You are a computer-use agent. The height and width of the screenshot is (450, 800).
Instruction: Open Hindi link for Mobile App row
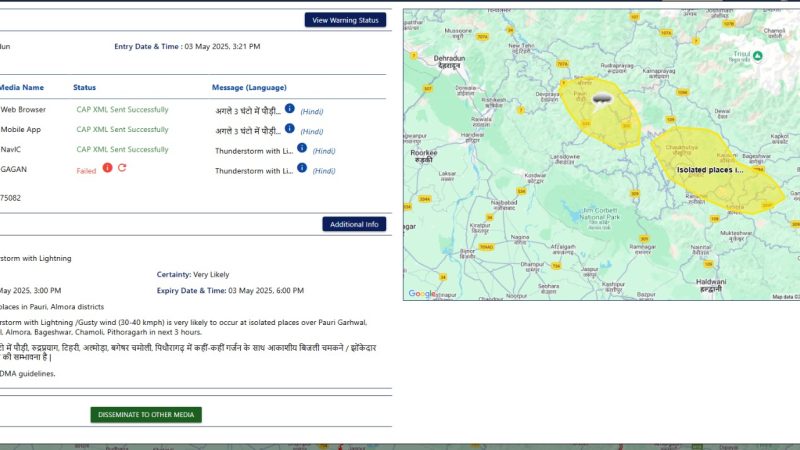312,131
